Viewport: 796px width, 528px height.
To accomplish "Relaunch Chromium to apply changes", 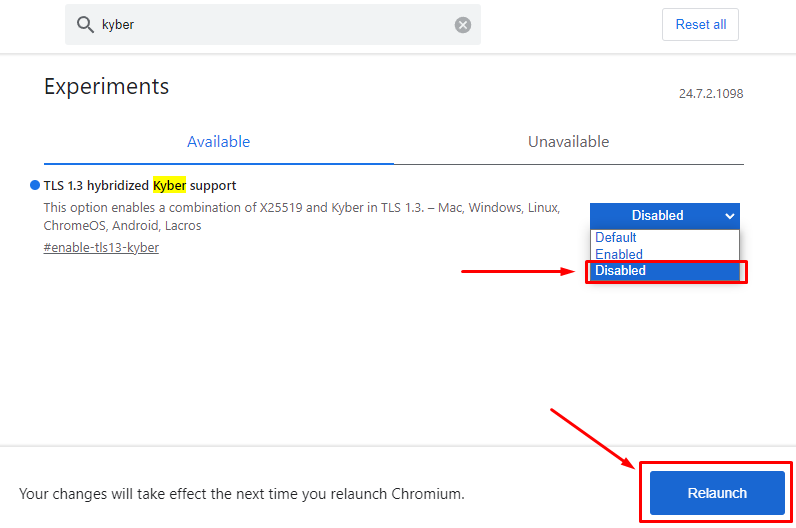I will (x=717, y=493).
